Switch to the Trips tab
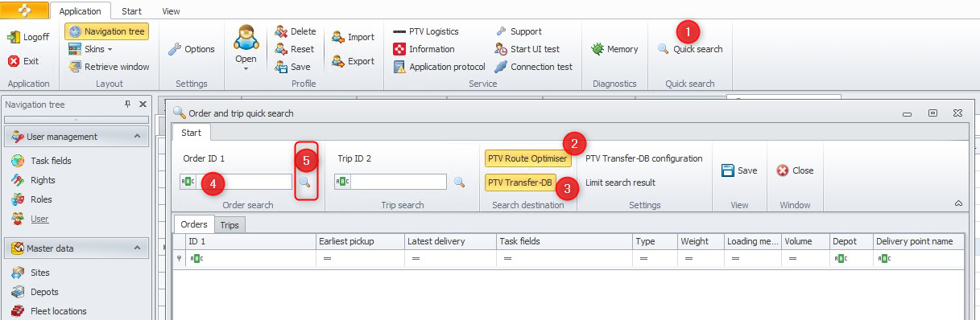 point(229,225)
